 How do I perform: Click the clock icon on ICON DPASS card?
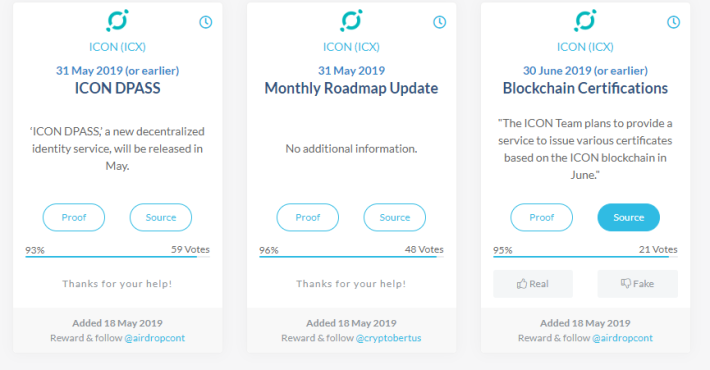pos(206,22)
